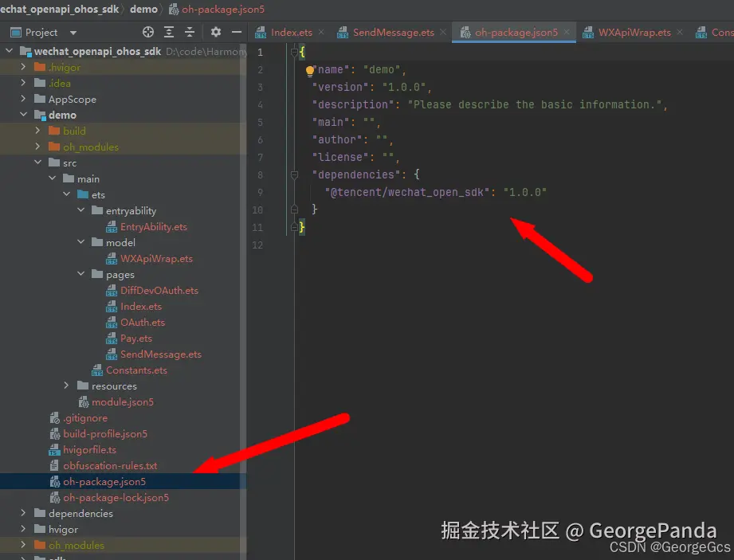Open the Project view dropdown arrow

click(x=73, y=33)
